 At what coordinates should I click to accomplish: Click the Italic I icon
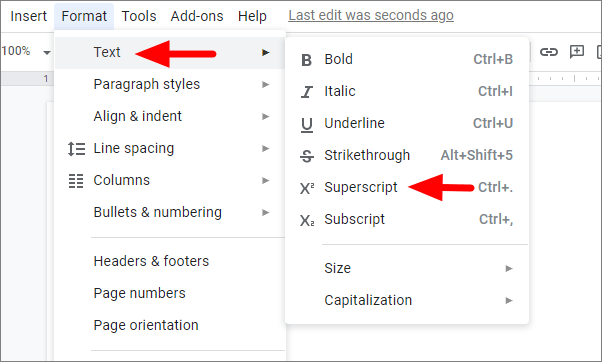point(306,92)
